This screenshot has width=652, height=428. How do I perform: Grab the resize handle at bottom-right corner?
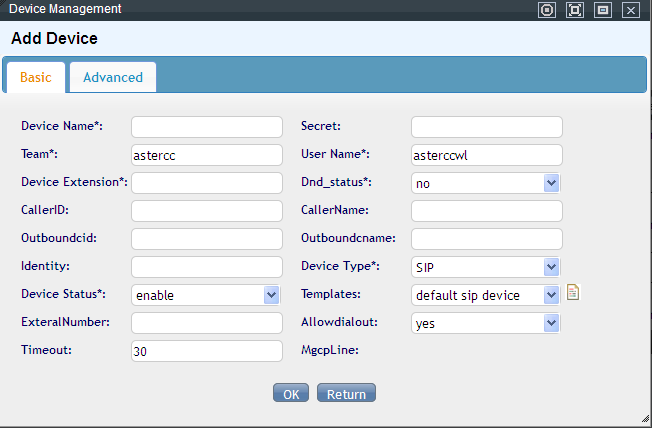[645, 421]
